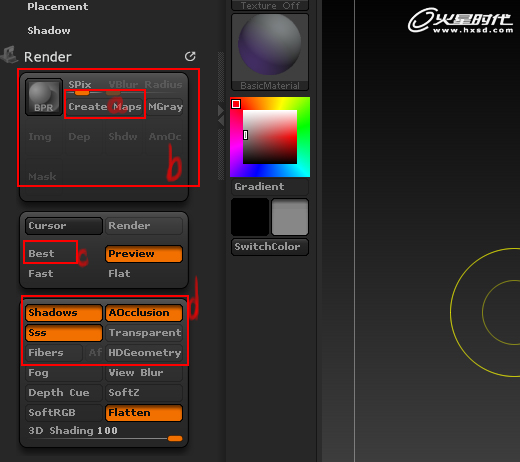Select Flat render mode
Image resolution: width=520 pixels, height=462 pixels.
coord(119,274)
